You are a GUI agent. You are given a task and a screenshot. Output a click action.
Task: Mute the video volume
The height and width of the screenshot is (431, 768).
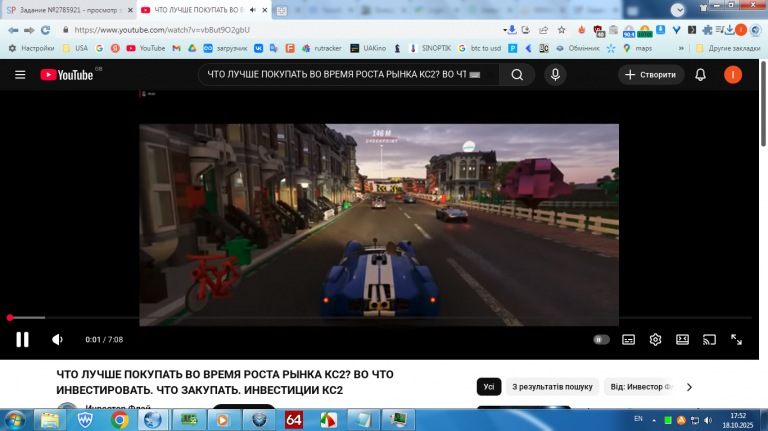tap(57, 339)
